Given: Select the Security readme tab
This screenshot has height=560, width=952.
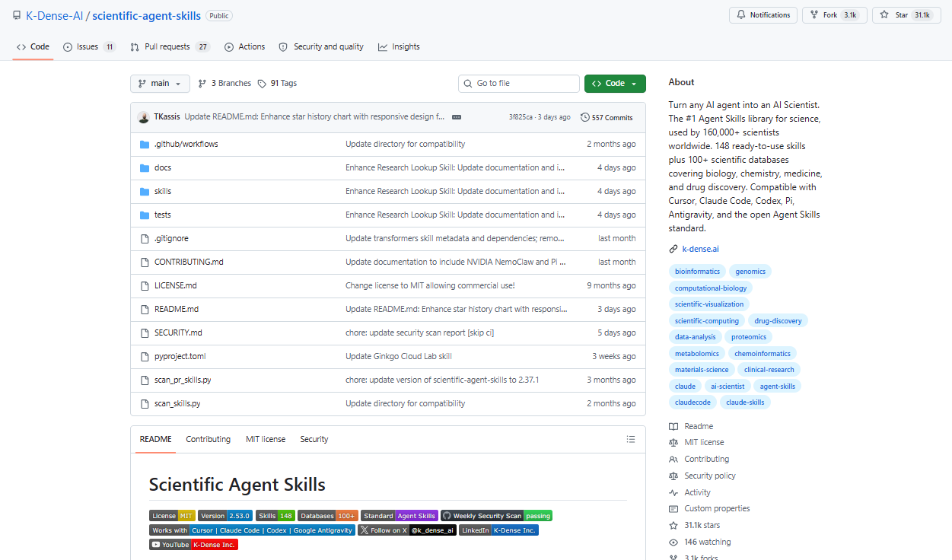Looking at the screenshot, I should coord(314,439).
